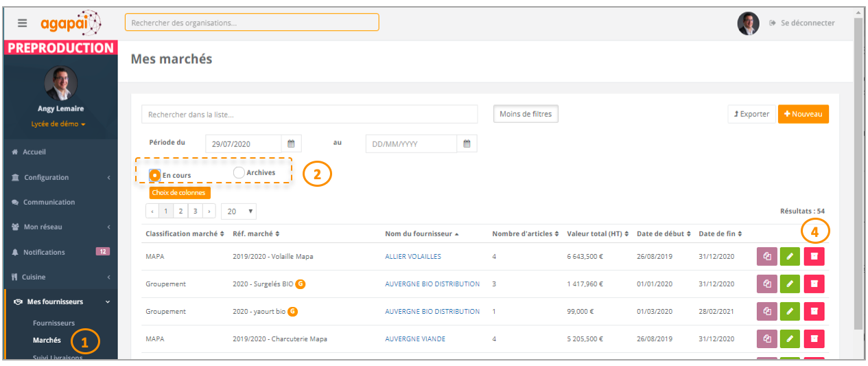Open ALLIER VOLAILLES supplier link

click(413, 256)
